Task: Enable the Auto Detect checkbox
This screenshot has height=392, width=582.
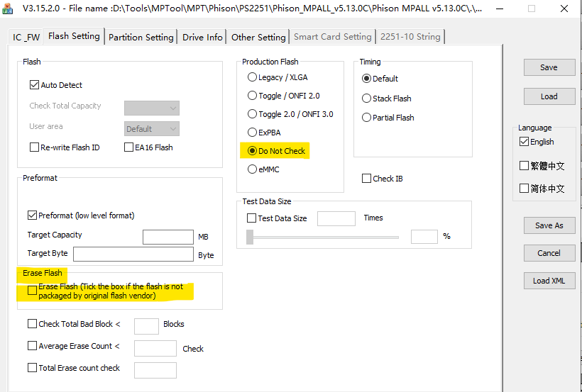Action: (x=34, y=85)
